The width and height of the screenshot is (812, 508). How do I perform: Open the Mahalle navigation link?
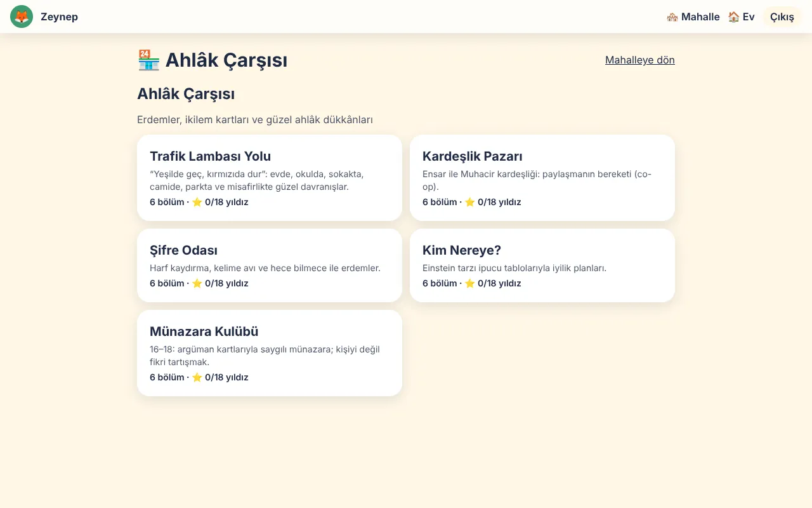[693, 17]
